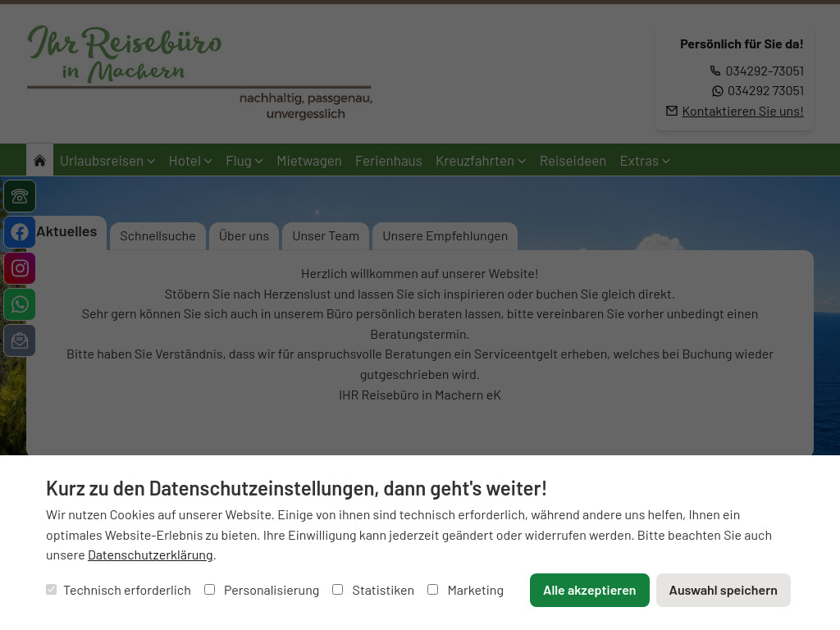Image resolution: width=840 pixels, height=630 pixels.
Task: Click the travel agency logo
Action: click(x=199, y=74)
